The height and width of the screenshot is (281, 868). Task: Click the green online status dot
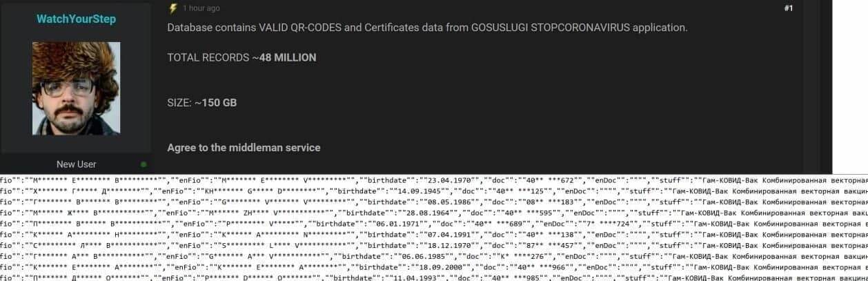[x=144, y=164]
